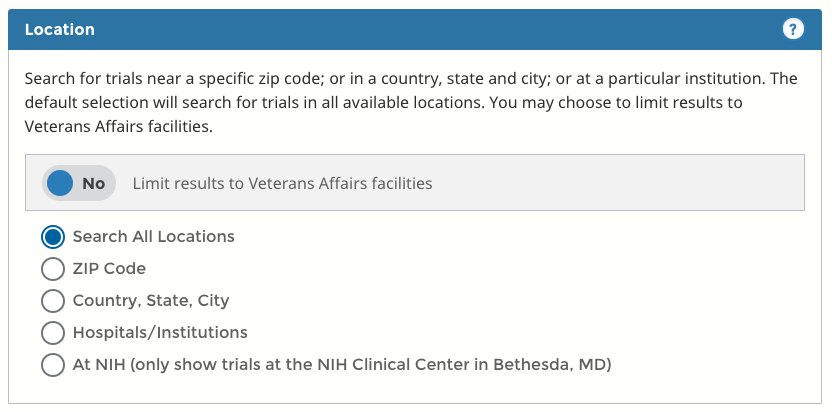
Task: Pick the Hospitals/Institutions radio button
Action: [53, 332]
